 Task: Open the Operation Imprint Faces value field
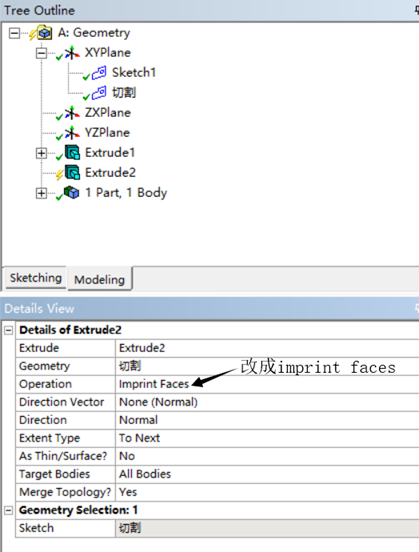click(267, 384)
